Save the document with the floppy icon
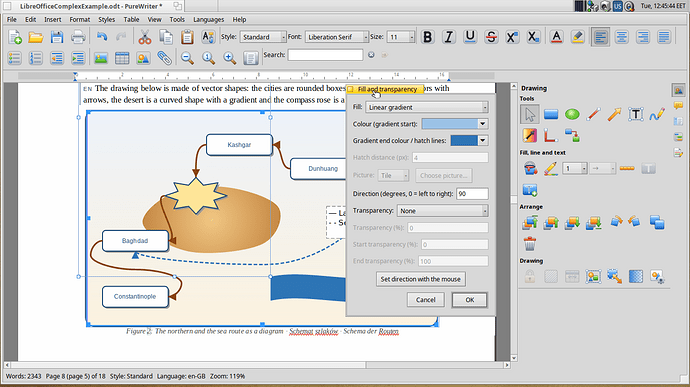 57,37
